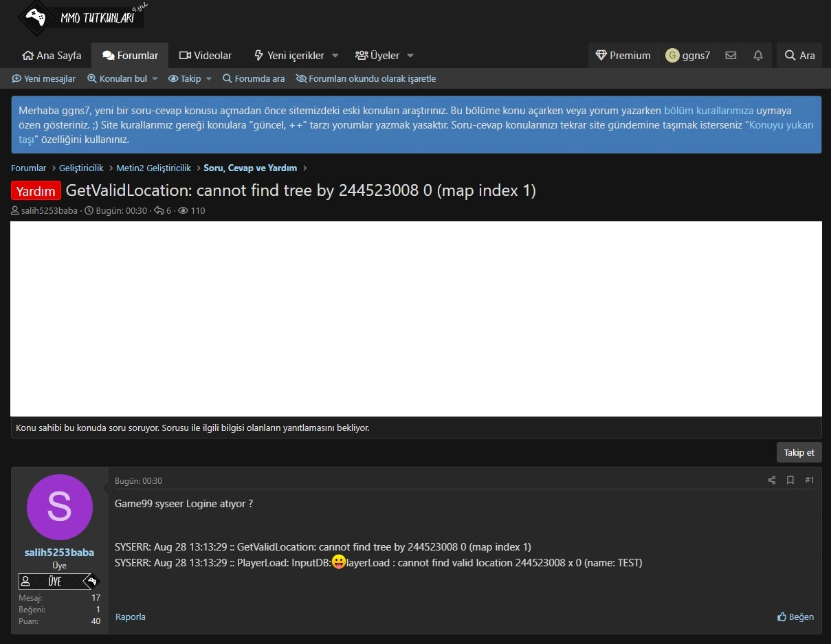The height and width of the screenshot is (644, 831).
Task: Open the ggns7 account menu
Action: 688,56
